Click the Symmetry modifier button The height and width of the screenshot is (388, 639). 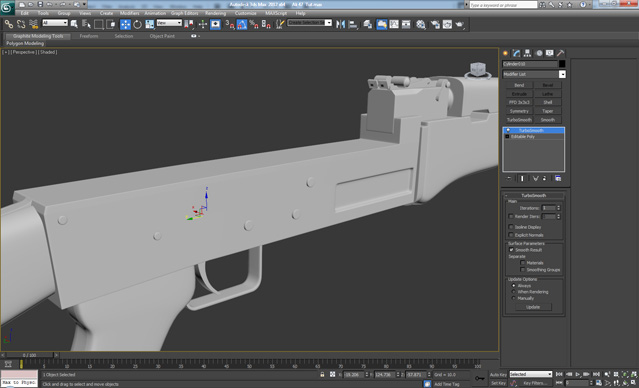pyautogui.click(x=519, y=111)
